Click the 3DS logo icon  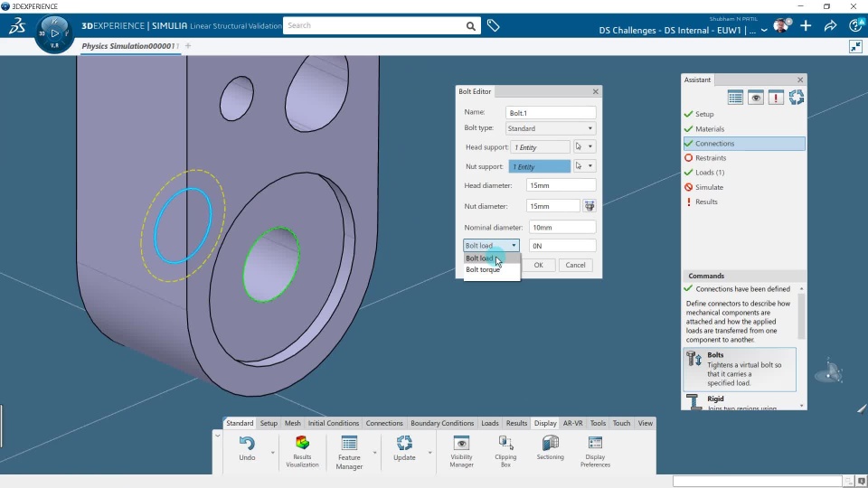click(x=17, y=25)
